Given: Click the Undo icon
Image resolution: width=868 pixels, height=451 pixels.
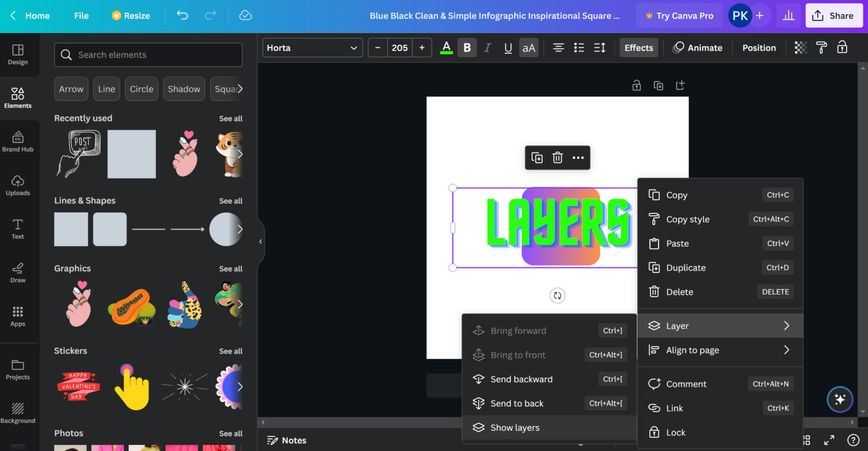Looking at the screenshot, I should pyautogui.click(x=181, y=15).
